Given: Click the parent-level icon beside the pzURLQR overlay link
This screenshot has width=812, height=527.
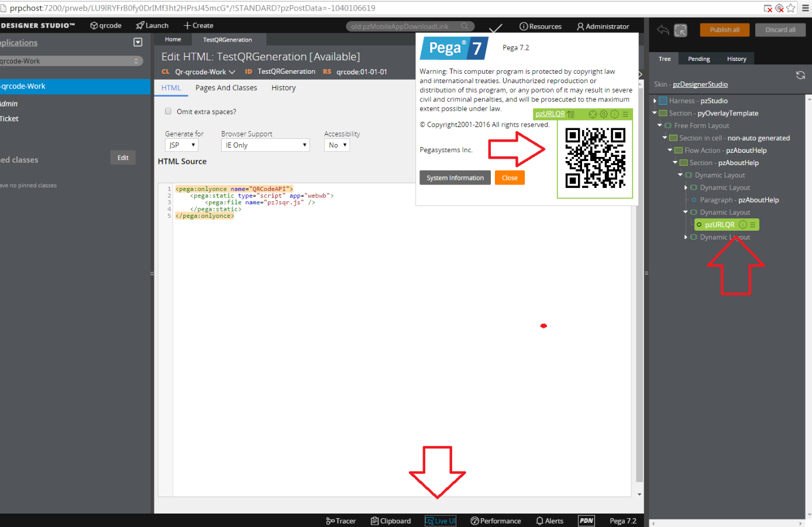Looking at the screenshot, I should pyautogui.click(x=570, y=114).
